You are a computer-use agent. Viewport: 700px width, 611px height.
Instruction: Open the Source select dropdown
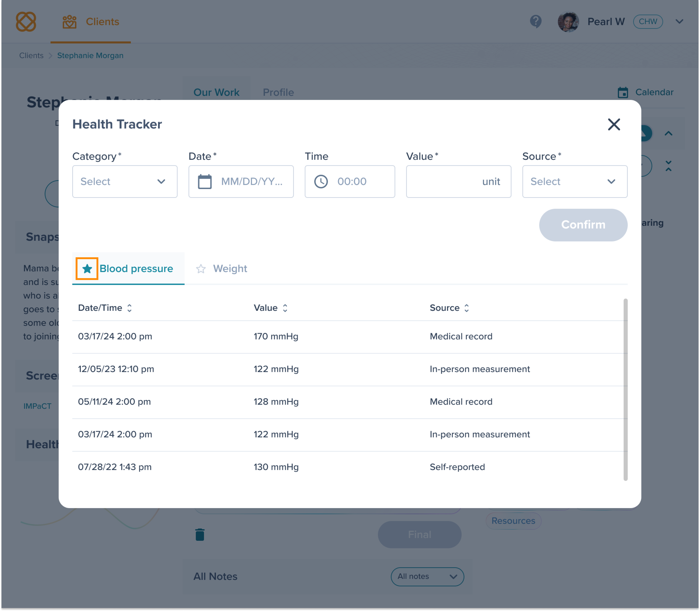[x=575, y=181]
